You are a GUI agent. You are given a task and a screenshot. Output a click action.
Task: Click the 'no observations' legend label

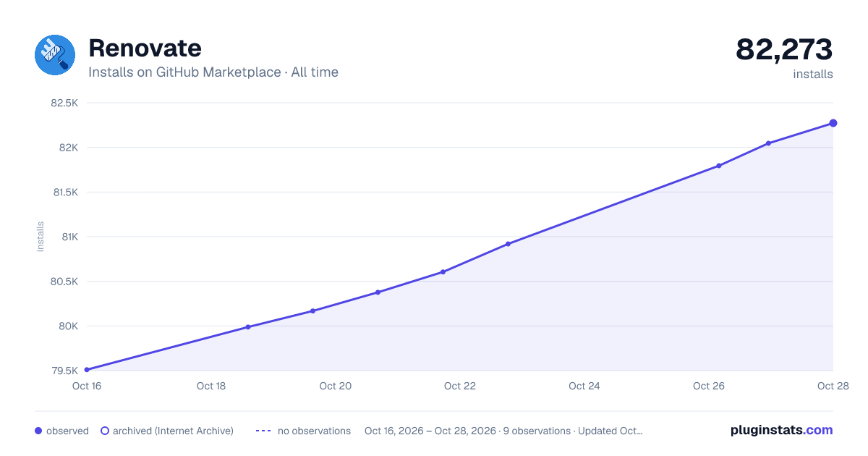point(314,431)
